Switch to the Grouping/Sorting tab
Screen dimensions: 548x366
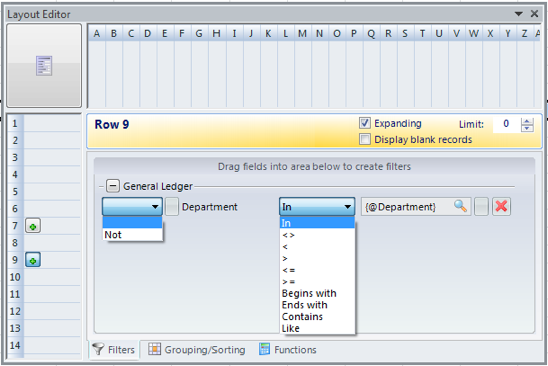pyautogui.click(x=196, y=349)
